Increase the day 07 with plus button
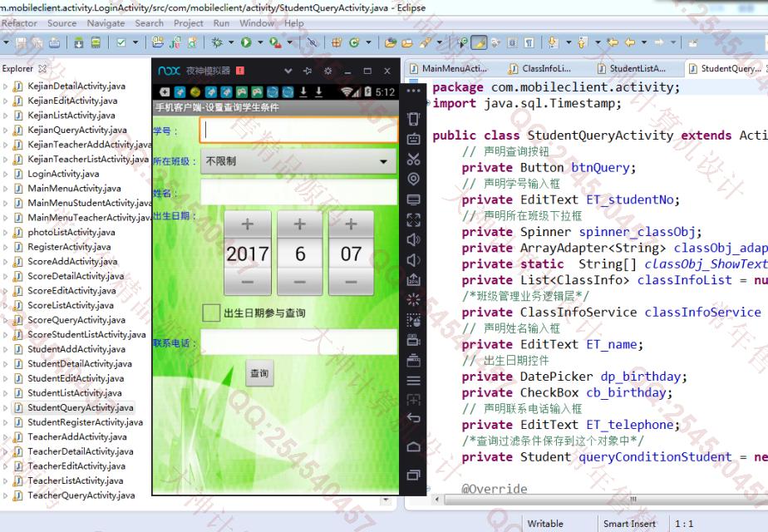Screen dimensions: 768x532 pos(351,224)
